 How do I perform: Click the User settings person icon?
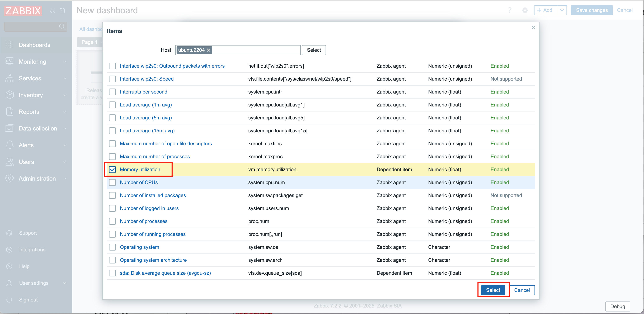[9, 283]
